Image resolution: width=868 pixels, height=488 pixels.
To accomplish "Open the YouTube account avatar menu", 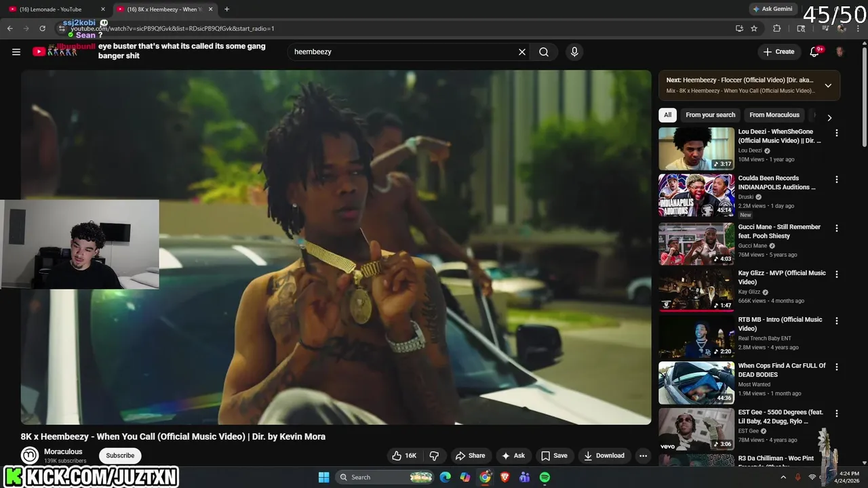I will point(840,52).
